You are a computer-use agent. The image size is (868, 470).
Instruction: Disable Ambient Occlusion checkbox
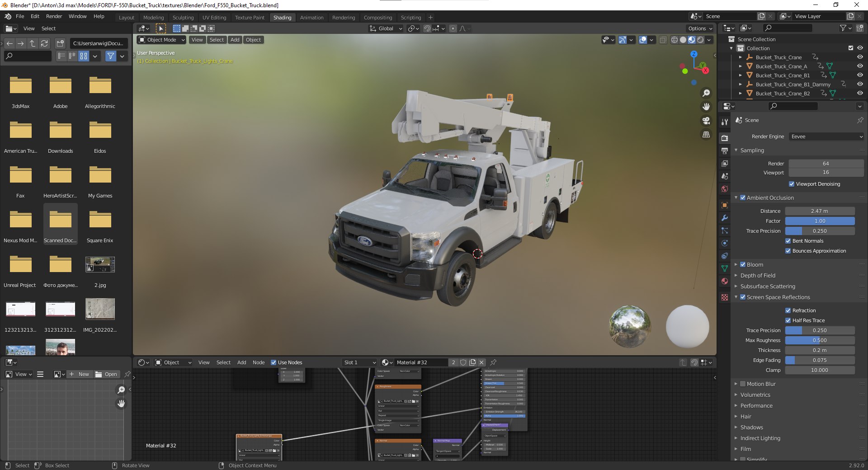click(x=743, y=197)
